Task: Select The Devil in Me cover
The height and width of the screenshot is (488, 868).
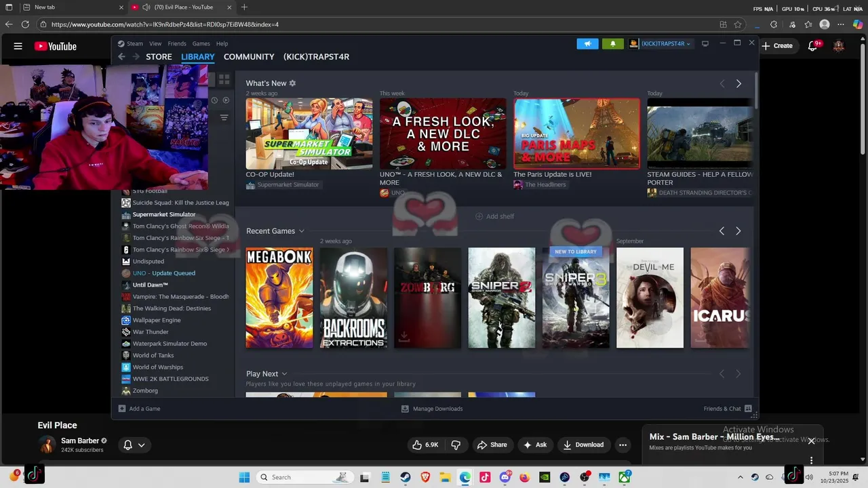Action: click(650, 298)
